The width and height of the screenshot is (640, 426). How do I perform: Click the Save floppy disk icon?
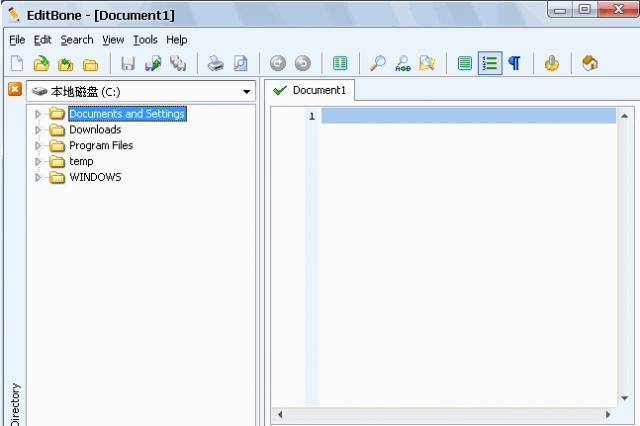click(128, 64)
